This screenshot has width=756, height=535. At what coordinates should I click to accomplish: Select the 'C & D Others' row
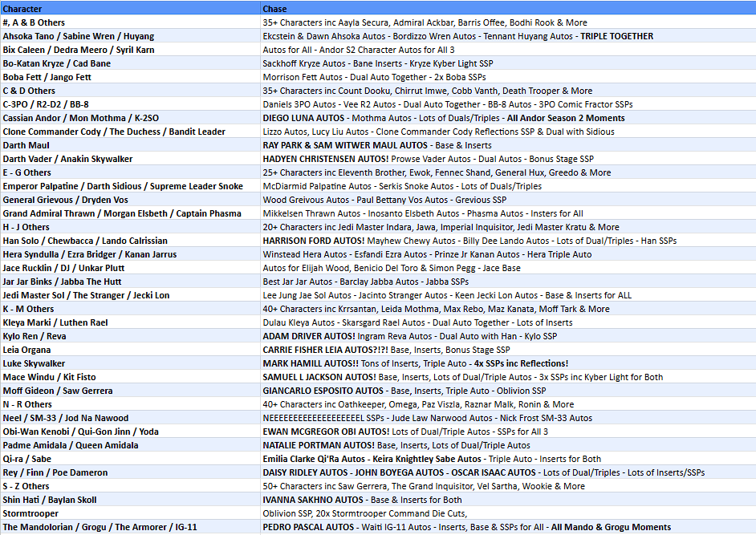(x=378, y=91)
